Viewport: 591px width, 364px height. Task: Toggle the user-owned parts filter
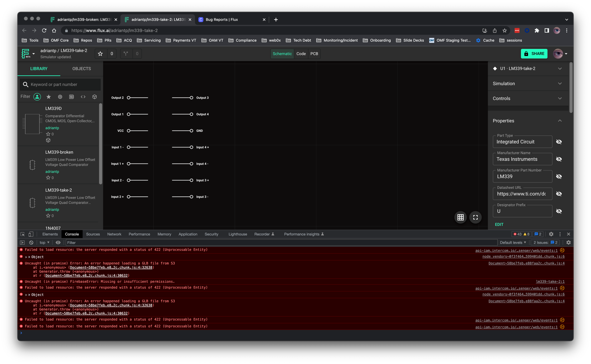[x=37, y=97]
